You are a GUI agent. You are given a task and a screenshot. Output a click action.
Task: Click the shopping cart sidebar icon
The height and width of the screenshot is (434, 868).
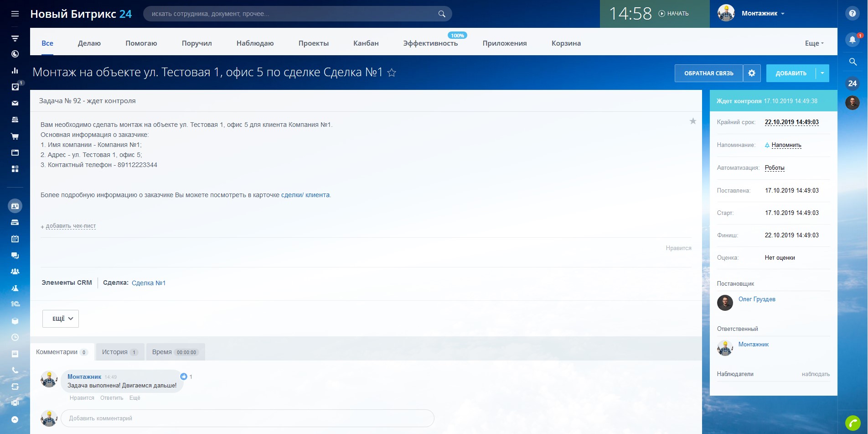[15, 136]
